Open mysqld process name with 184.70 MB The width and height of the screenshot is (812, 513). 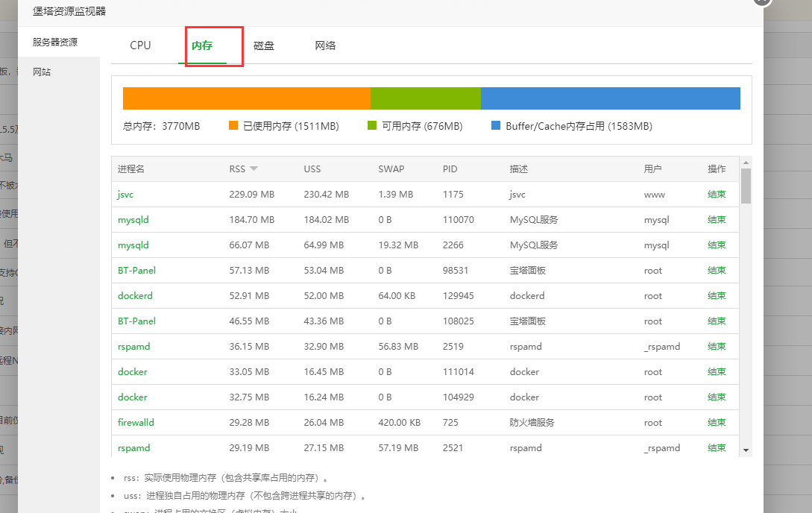pos(133,220)
